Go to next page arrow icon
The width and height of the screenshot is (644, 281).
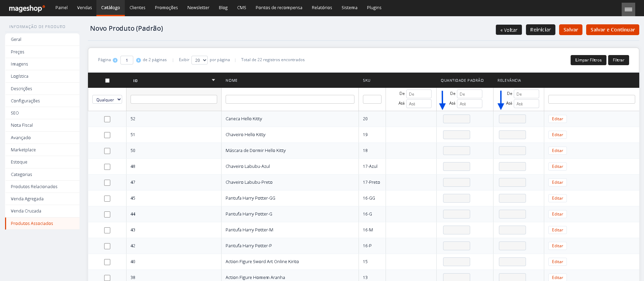click(138, 60)
